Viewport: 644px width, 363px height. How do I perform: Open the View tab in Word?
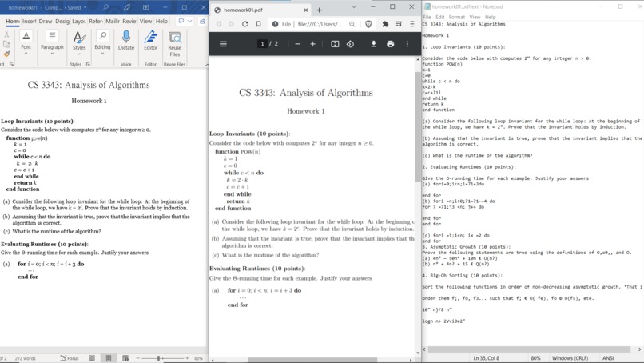pyautogui.click(x=145, y=21)
